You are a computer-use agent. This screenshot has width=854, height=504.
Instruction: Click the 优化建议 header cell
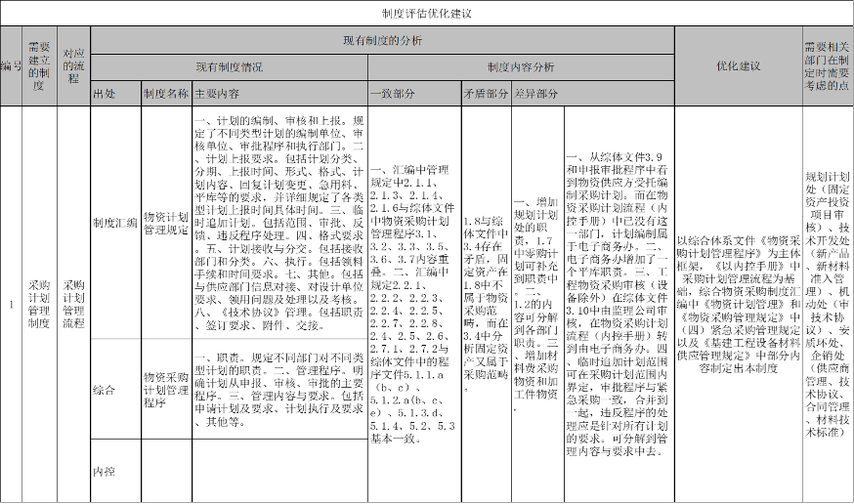coord(738,65)
